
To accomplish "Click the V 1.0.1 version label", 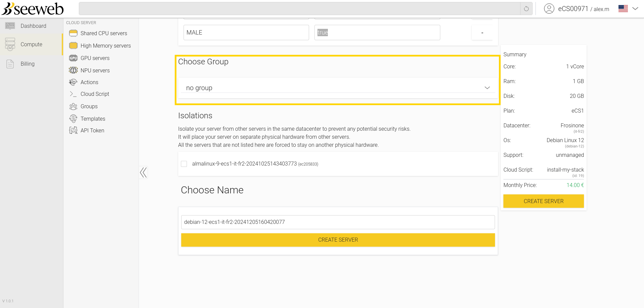I will click(x=8, y=301).
